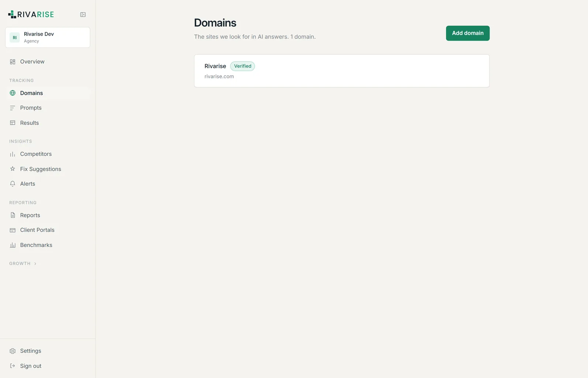Click the Verified badge
Image resolution: width=588 pixels, height=378 pixels.
243,66
